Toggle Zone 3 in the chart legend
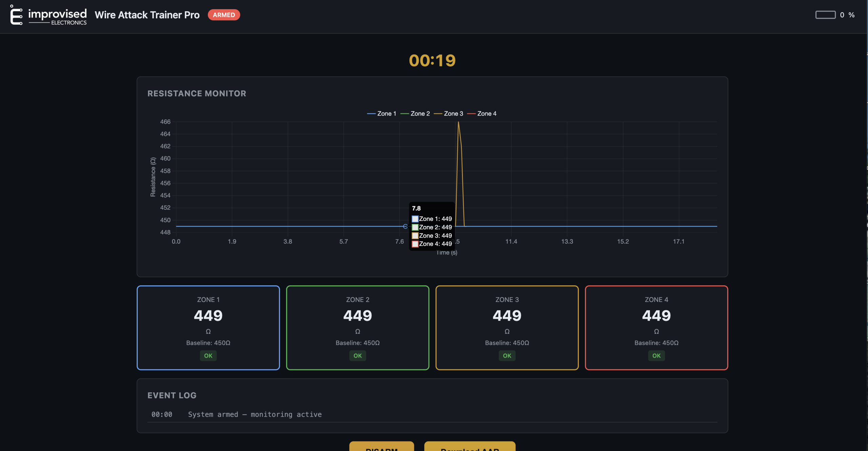 [449, 113]
